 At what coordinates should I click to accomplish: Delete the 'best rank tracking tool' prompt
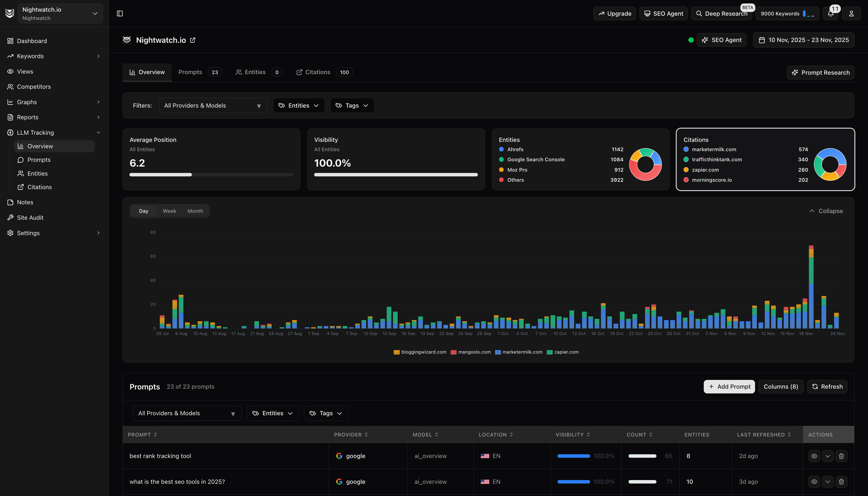click(x=841, y=456)
